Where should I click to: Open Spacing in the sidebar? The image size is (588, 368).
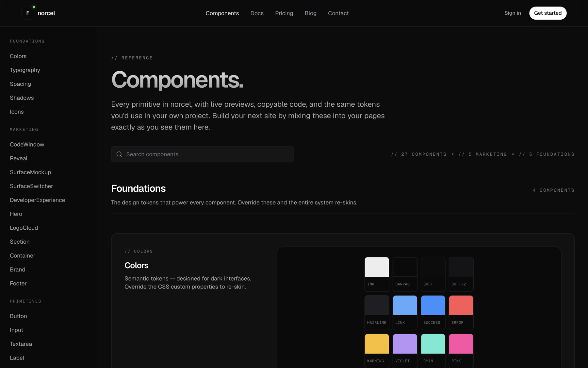(x=20, y=84)
